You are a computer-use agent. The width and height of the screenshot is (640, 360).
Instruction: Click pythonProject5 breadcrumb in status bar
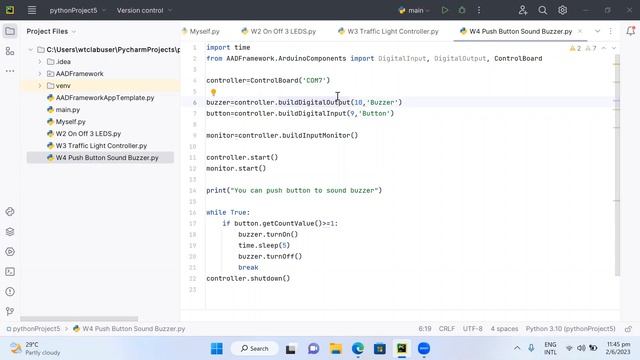pyautogui.click(x=33, y=329)
